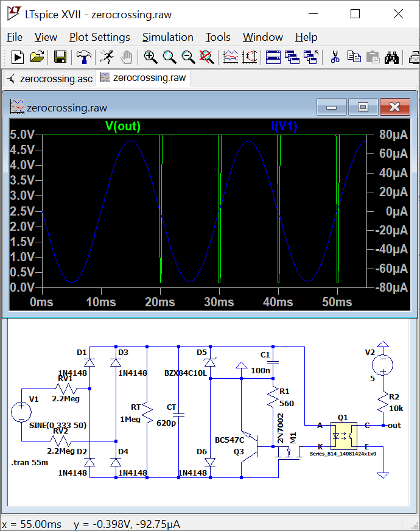
Task: Click the BC547C transistor label
Action: coord(229,440)
